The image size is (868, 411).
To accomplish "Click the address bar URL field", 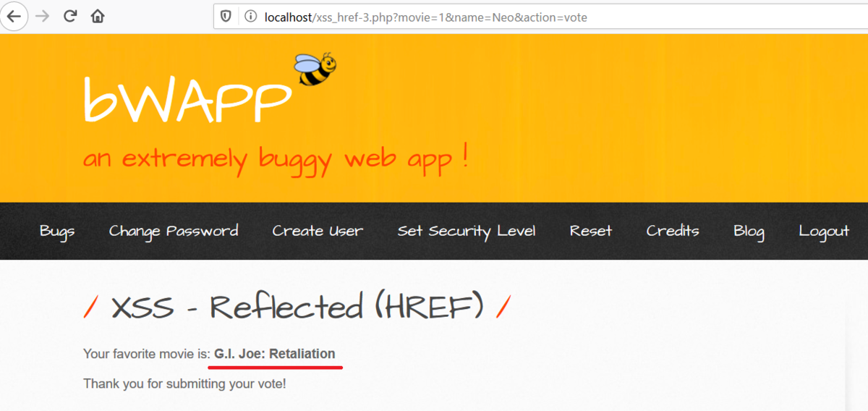I will (x=540, y=16).
